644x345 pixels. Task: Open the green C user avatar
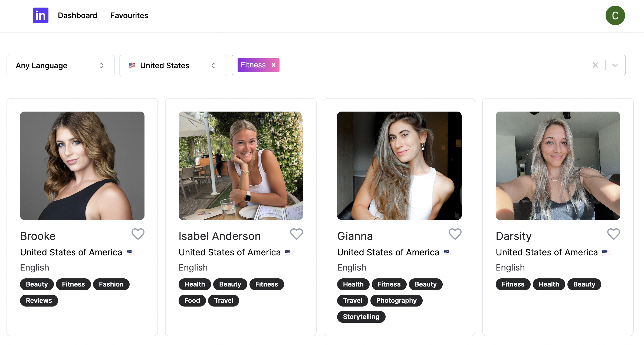pyautogui.click(x=615, y=15)
